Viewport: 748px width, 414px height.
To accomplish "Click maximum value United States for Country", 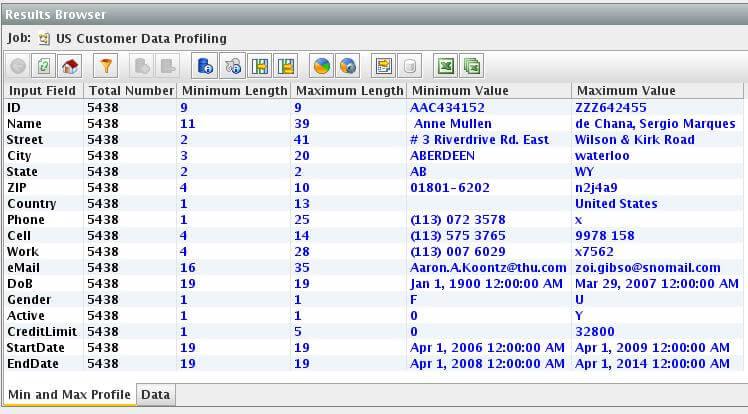I will (616, 204).
